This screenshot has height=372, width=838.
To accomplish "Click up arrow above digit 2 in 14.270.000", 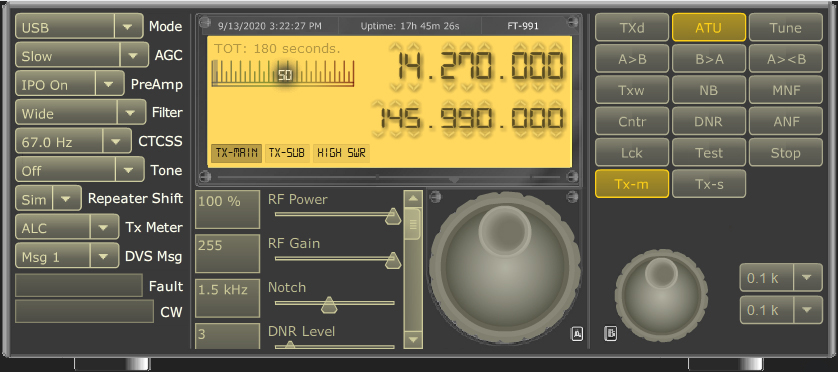I will coord(448,47).
